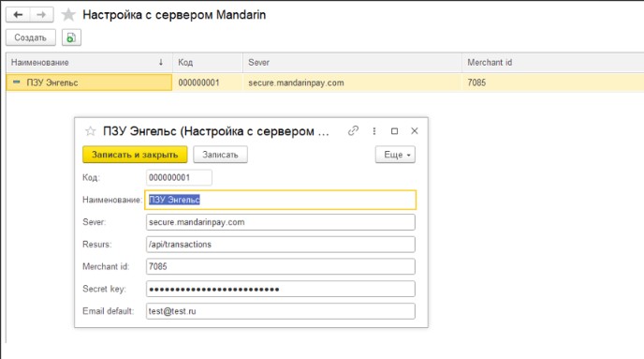Click the secure.mandarinpay.com cell in the table
The height and width of the screenshot is (359, 644).
(x=352, y=82)
